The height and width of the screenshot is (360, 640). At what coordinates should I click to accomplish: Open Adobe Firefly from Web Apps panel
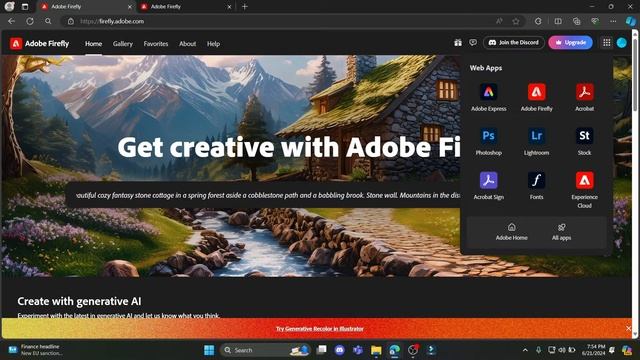[x=536, y=98]
